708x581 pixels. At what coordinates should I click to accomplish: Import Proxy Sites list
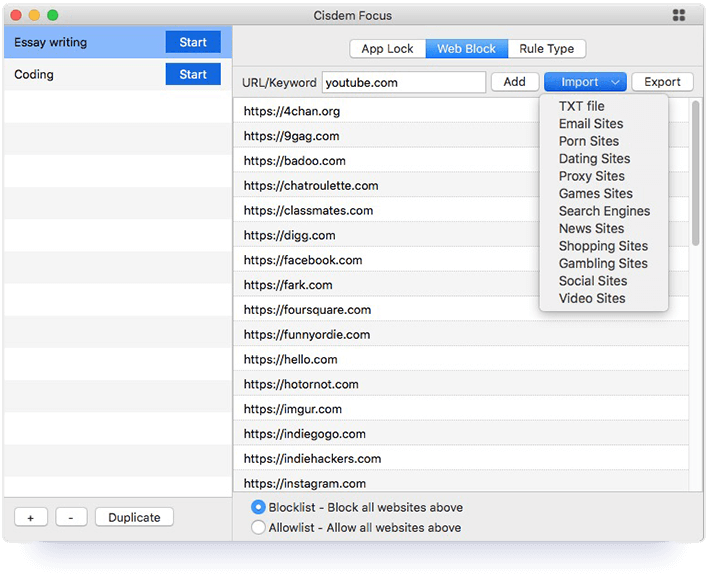pos(592,176)
